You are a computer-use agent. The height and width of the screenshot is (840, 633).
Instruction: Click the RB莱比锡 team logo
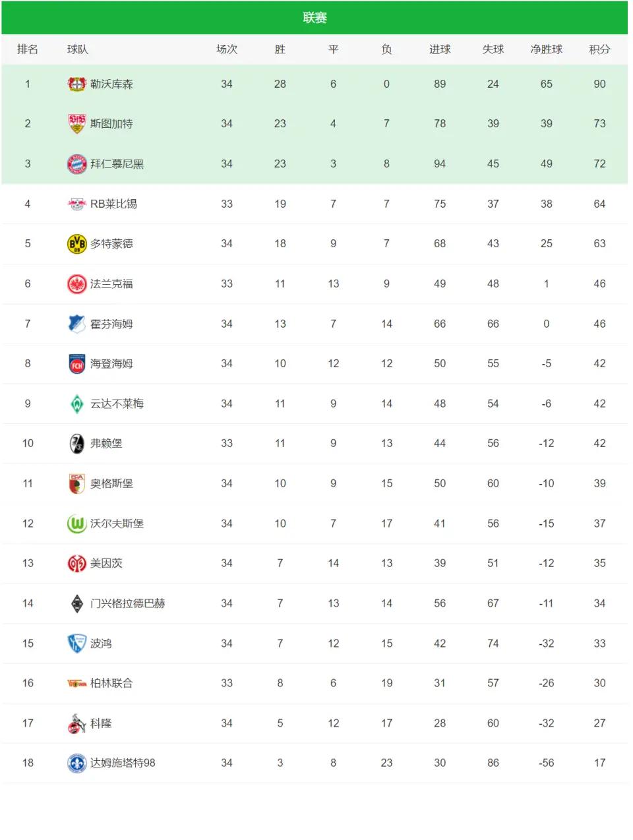(77, 204)
